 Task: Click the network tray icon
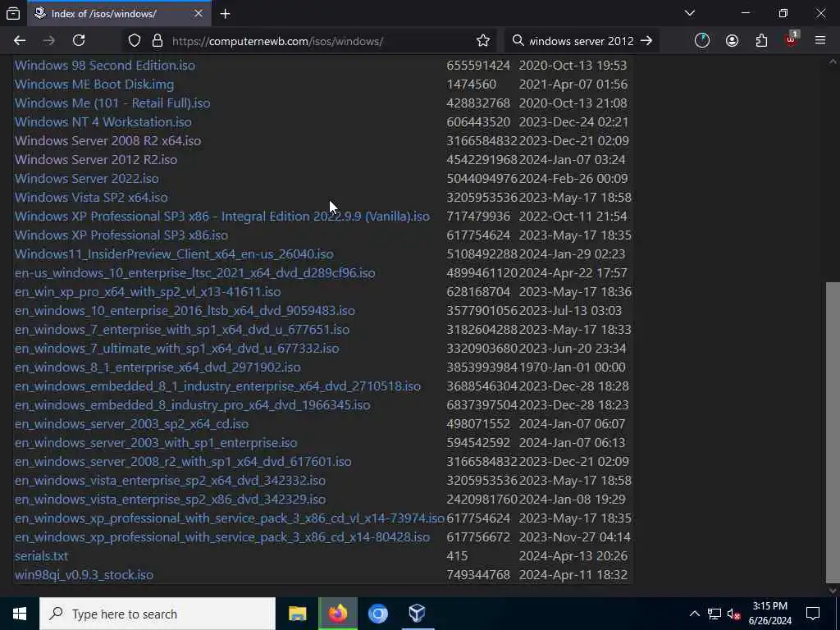coord(714,614)
